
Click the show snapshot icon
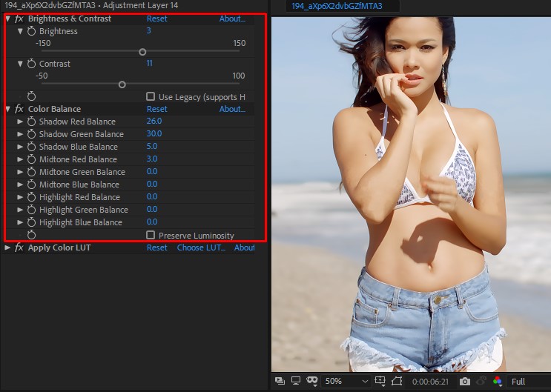[x=481, y=381]
